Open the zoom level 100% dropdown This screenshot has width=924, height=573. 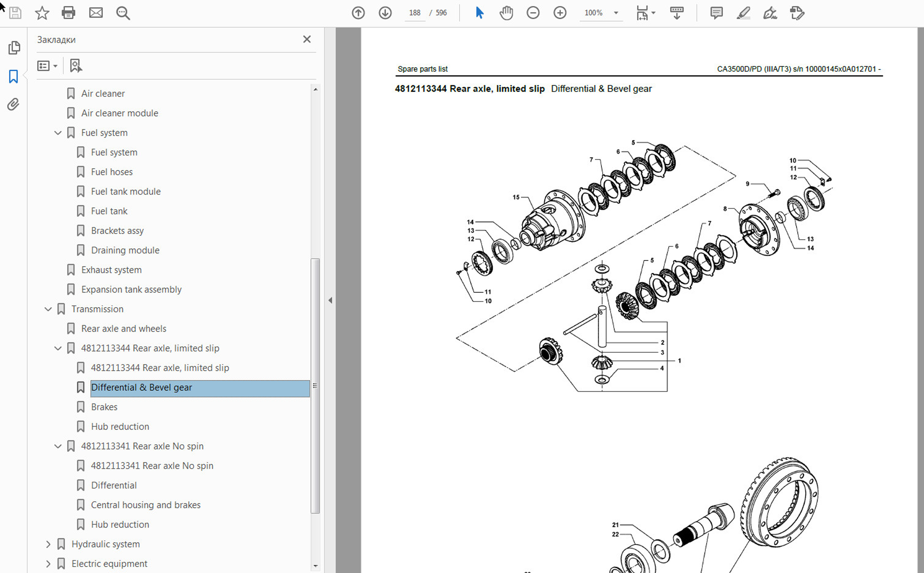(616, 13)
